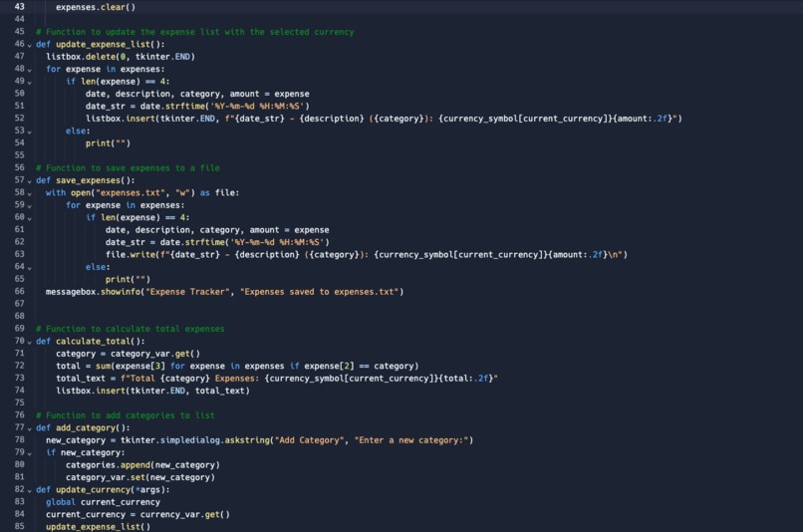Click the "expenses.txt" string on line 58
Screen dimensions: 803x532
pos(131,192)
